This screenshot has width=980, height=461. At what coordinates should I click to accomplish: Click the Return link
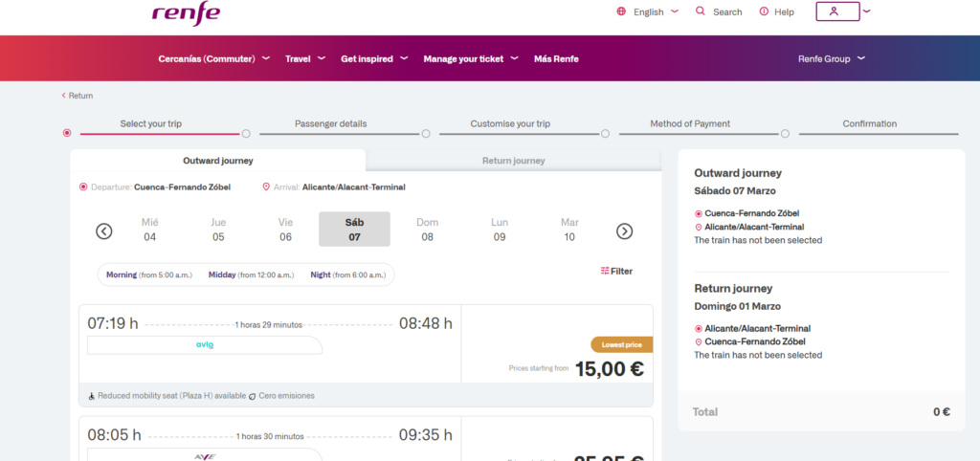[x=78, y=96]
